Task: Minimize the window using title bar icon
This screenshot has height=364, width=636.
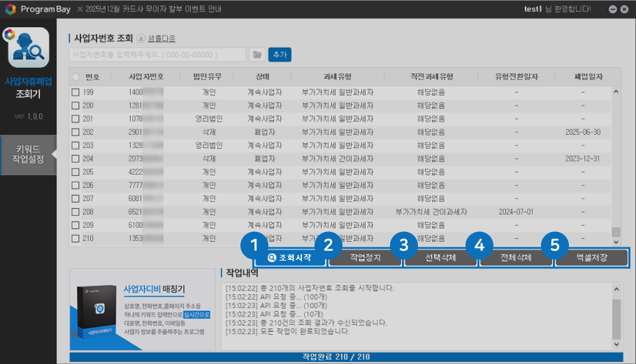Action: (x=613, y=10)
